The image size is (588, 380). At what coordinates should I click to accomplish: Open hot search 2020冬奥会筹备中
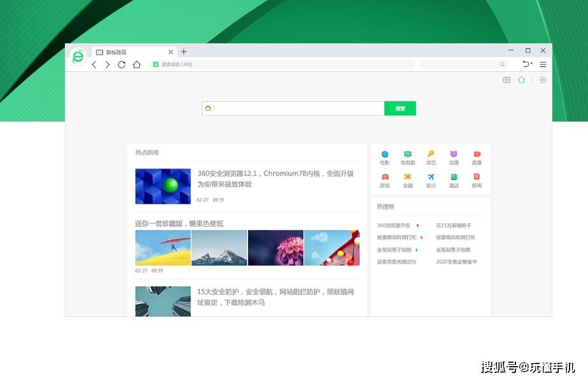point(456,262)
